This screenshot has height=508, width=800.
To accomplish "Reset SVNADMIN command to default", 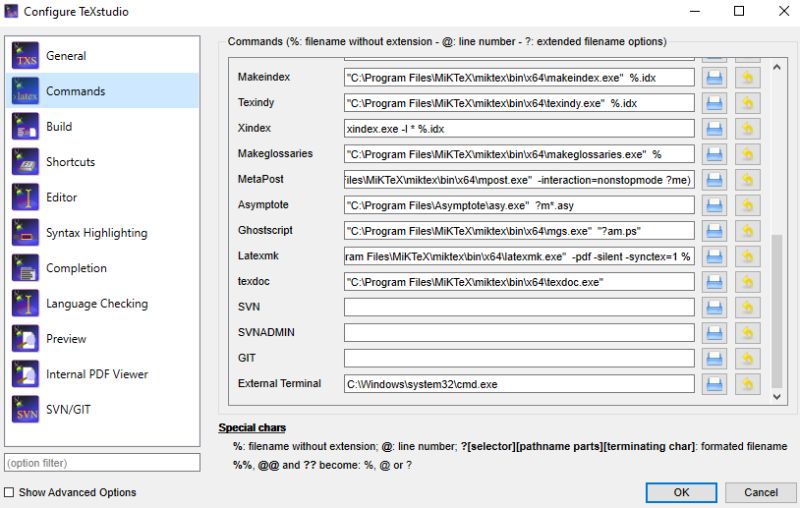I will coord(747,333).
